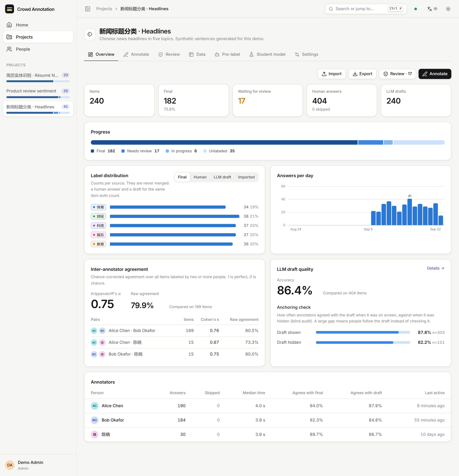Viewport: 459px width, 476px height.
Task: Select the 财经 label chip
Action: coord(98,216)
